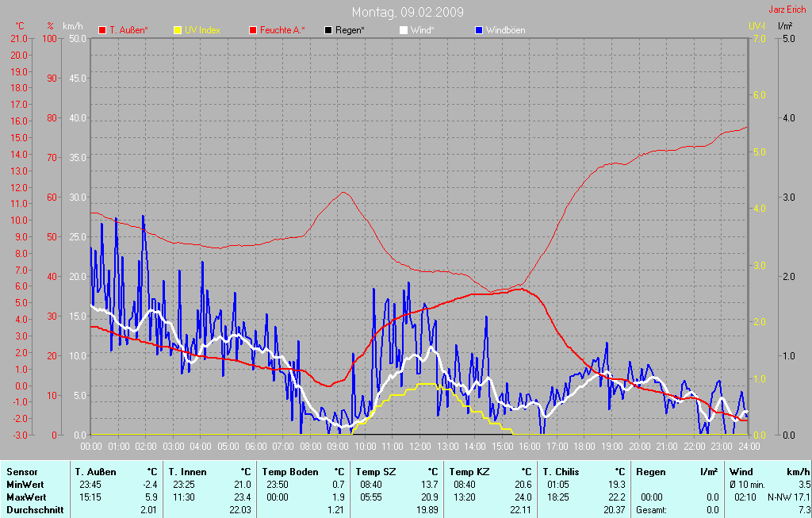Click the 'T. Chilis' column header

pyautogui.click(x=561, y=472)
